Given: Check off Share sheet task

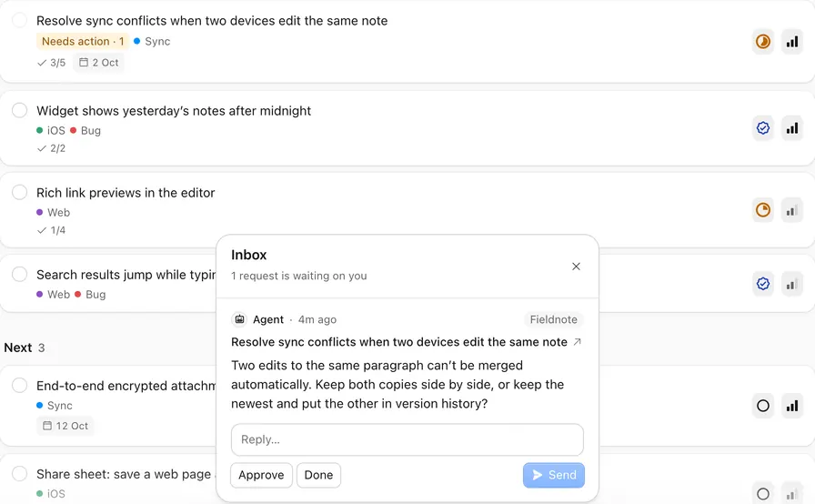Looking at the screenshot, I should 20,473.
